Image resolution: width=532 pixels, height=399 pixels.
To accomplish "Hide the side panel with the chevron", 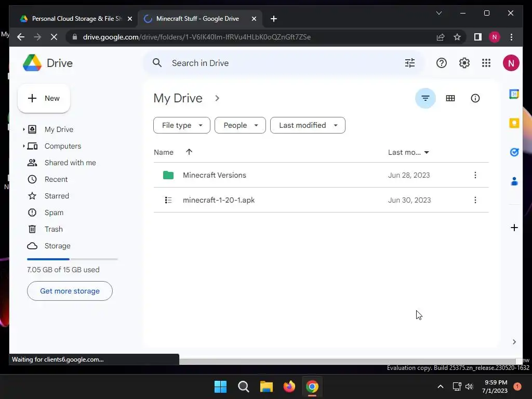I will point(514,342).
